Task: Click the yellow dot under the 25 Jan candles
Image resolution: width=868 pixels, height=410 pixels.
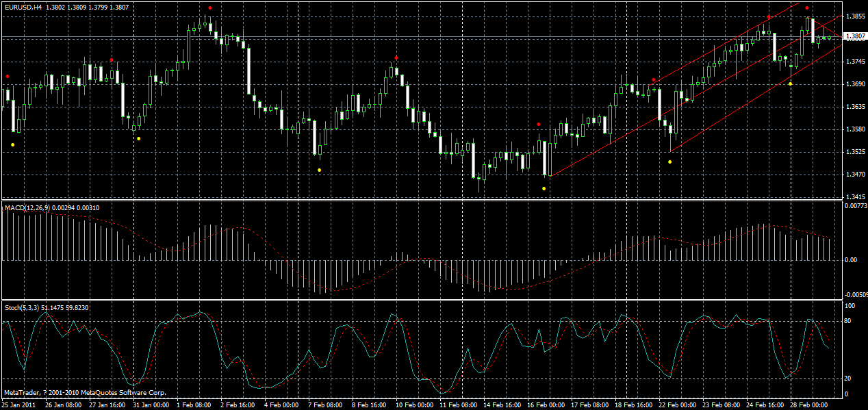Action: point(12,144)
